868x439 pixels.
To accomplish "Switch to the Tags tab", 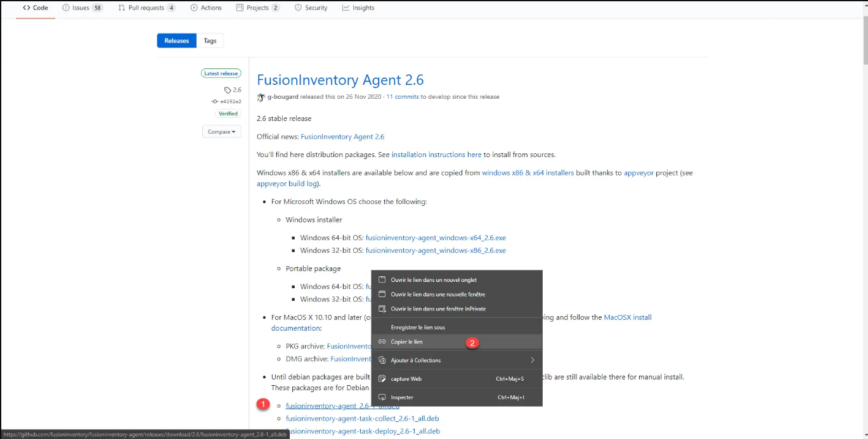I will [210, 41].
